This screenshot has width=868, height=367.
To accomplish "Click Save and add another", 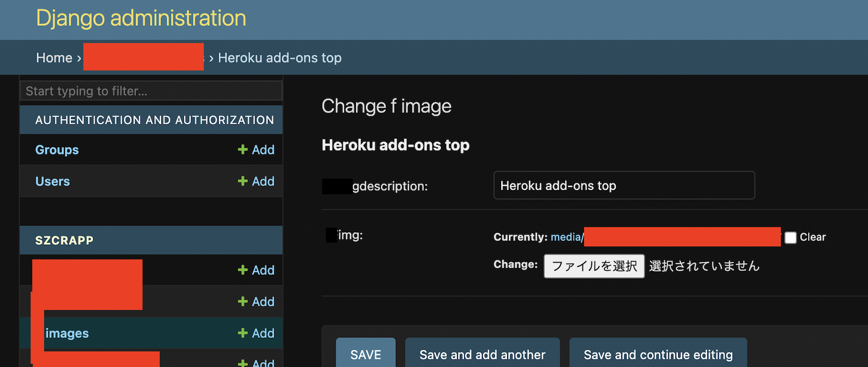I will pos(482,354).
